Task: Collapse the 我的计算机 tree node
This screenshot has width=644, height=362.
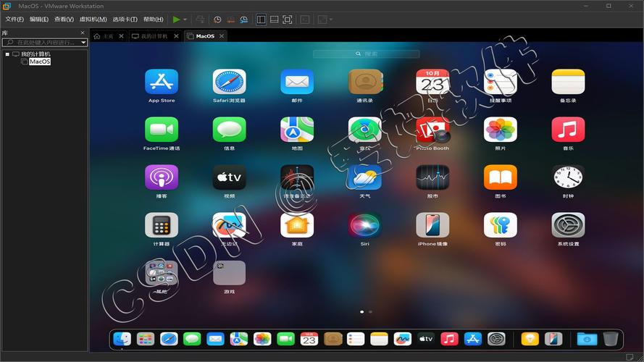Action: click(x=7, y=54)
